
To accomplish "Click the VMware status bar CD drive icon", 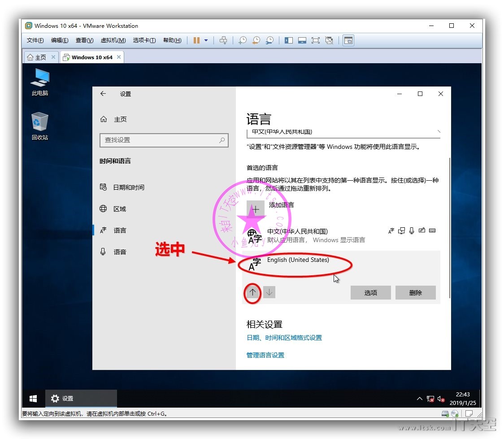I will click(455, 413).
